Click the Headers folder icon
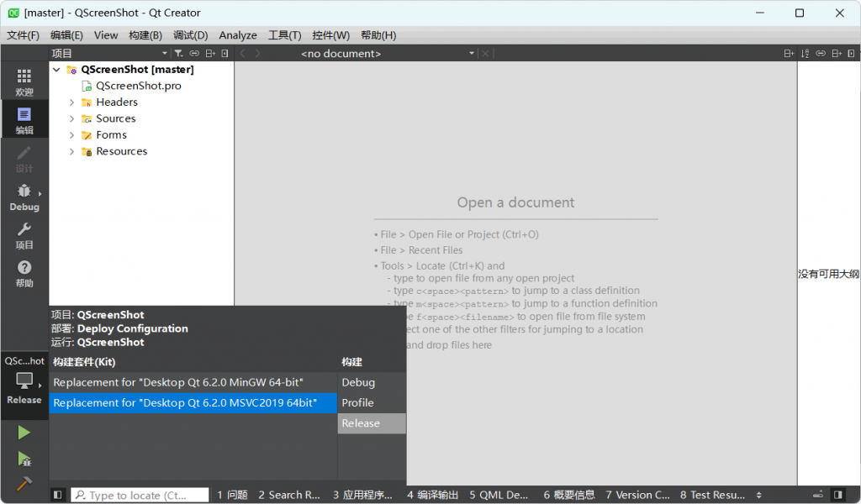861x504 pixels. [87, 102]
